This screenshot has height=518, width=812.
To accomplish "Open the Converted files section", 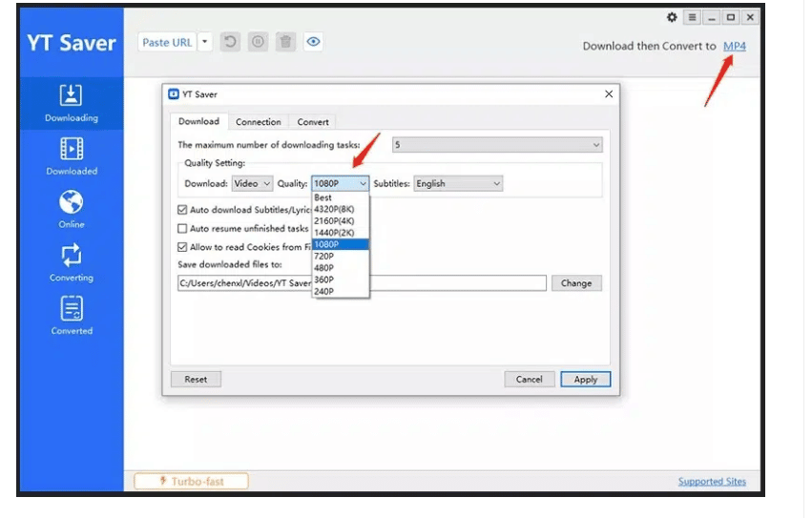I will click(x=72, y=316).
